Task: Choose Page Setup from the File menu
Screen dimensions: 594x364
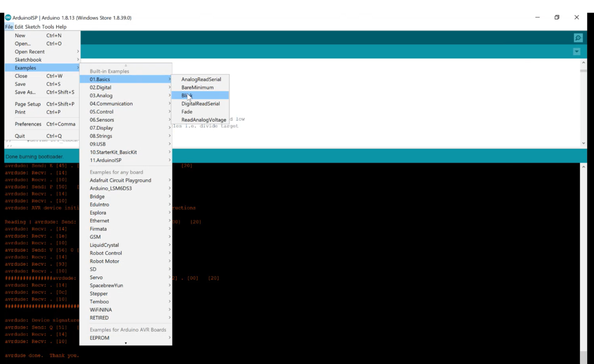Action: 43,104
